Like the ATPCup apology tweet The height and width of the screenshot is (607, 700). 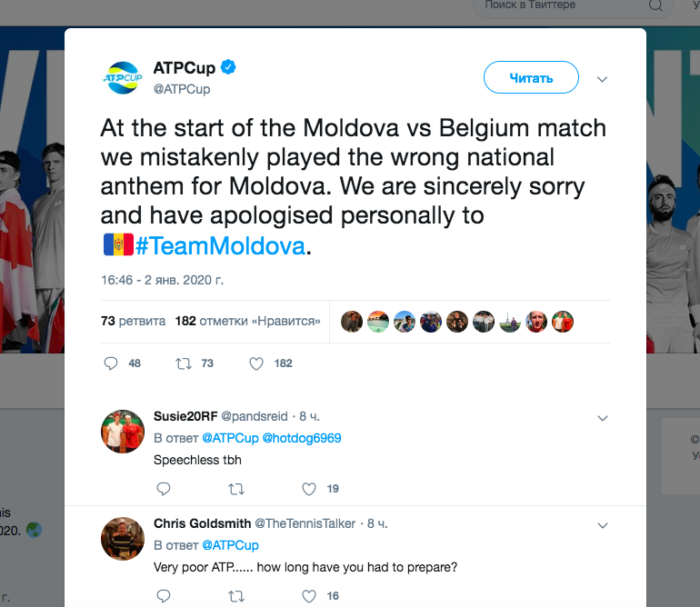click(x=256, y=363)
